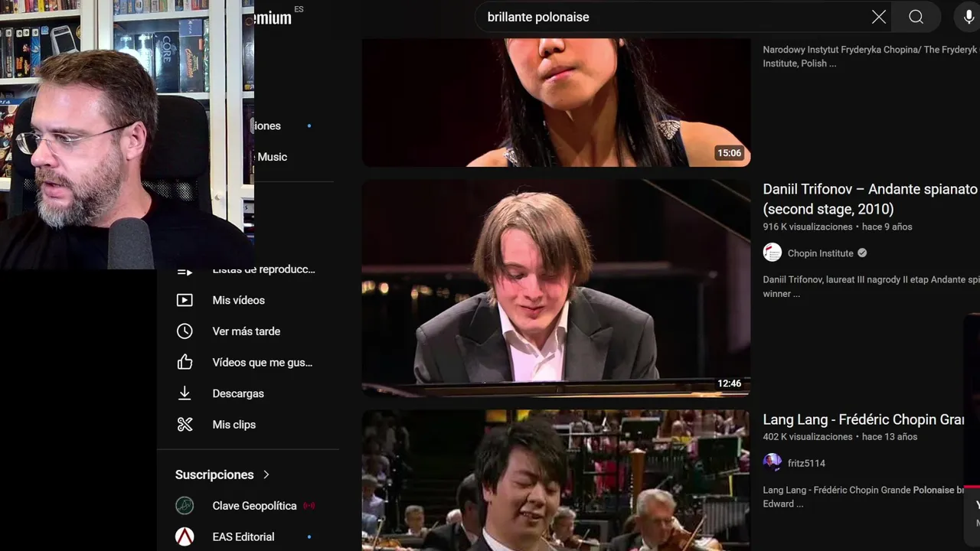Click the thumbs-up Vídeos que me gustan icon
Screen dimensions: 980x551
click(185, 362)
